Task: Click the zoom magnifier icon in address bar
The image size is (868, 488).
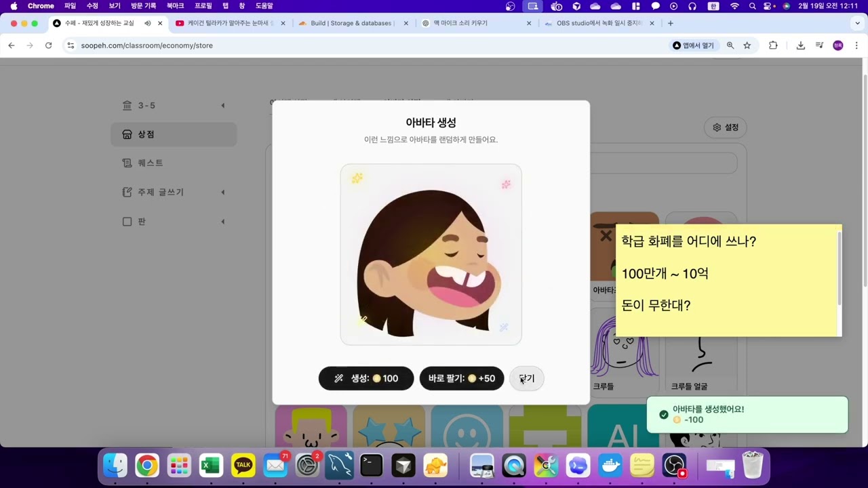Action: pos(730,45)
